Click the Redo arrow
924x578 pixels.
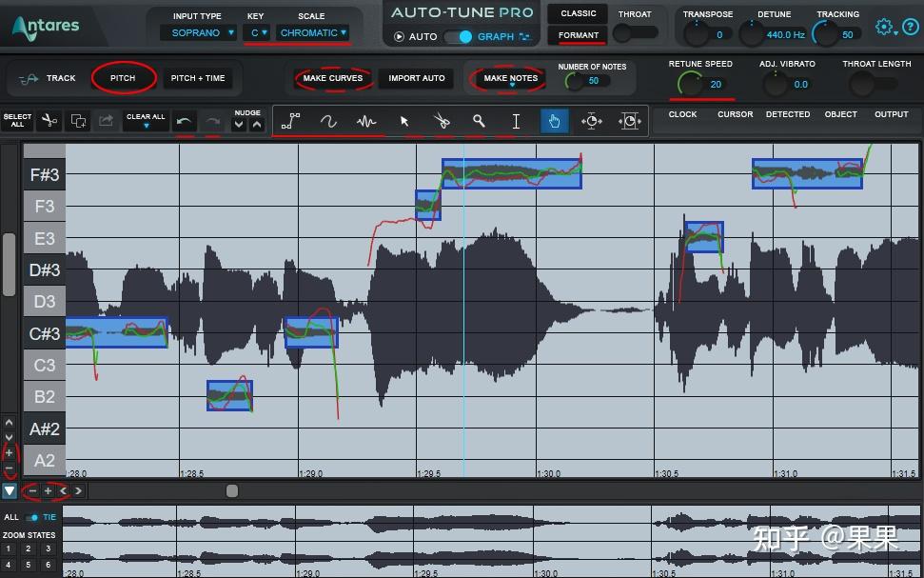(212, 122)
